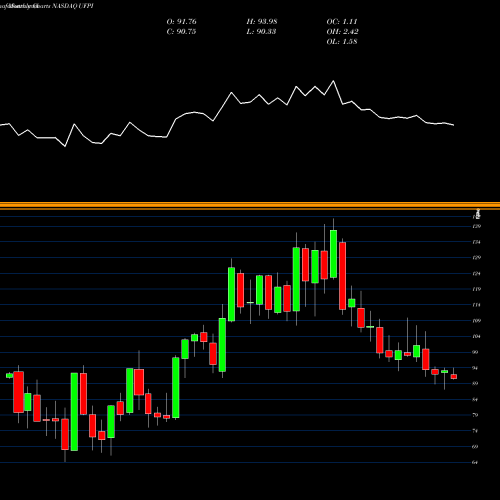Click the 79 price axis label
This screenshot has height=500, width=500.
[475, 415]
